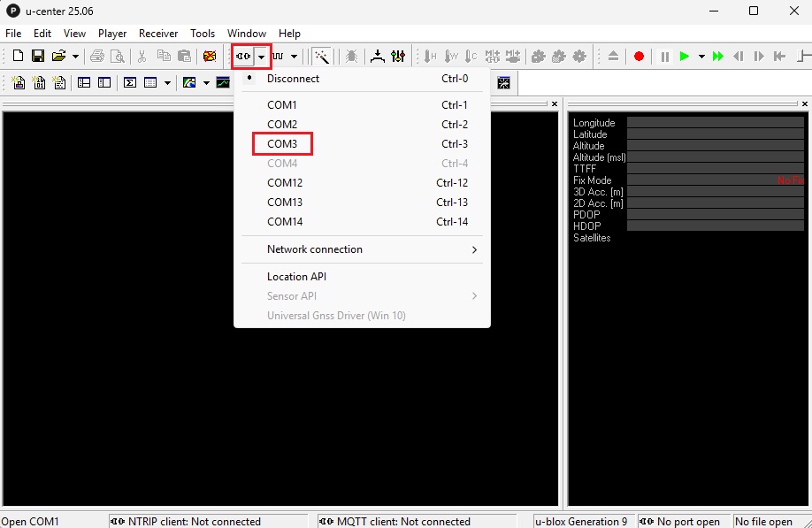Screen dimensions: 812x528
Task: Click the Save floppy disk icon
Action: [x=38, y=56]
